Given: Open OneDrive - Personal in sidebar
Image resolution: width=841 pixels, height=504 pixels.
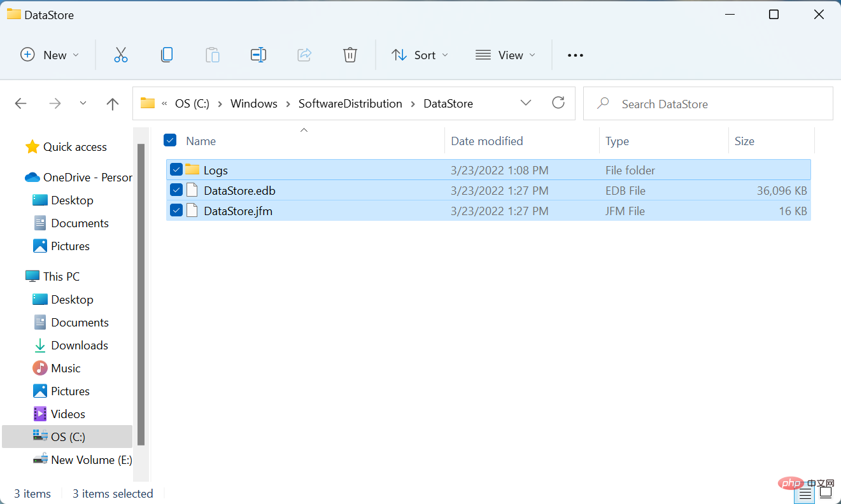Looking at the screenshot, I should tap(78, 178).
